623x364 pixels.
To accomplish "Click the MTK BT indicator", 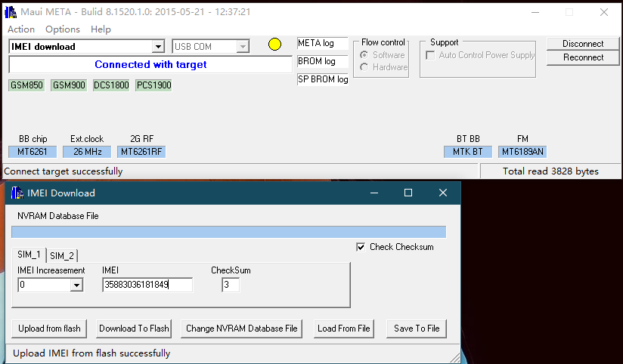I will (467, 152).
